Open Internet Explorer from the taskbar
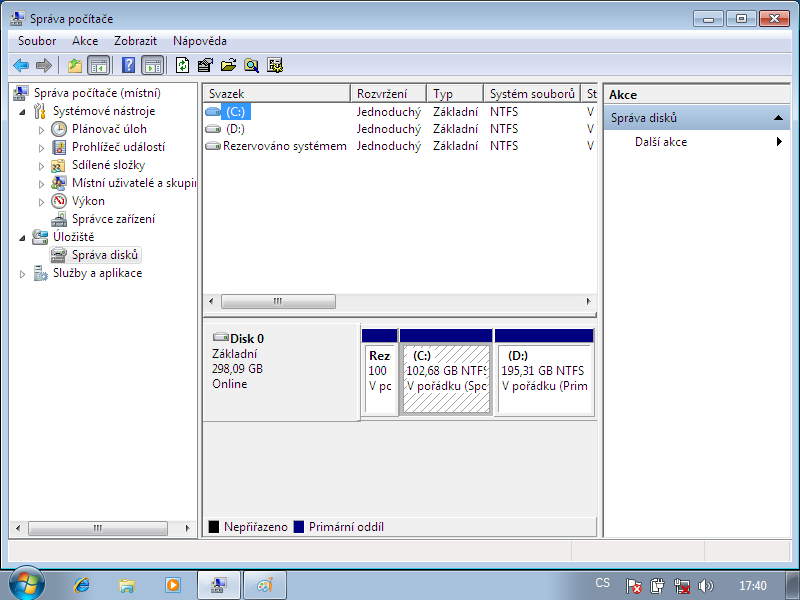This screenshot has height=600, width=800. click(81, 584)
